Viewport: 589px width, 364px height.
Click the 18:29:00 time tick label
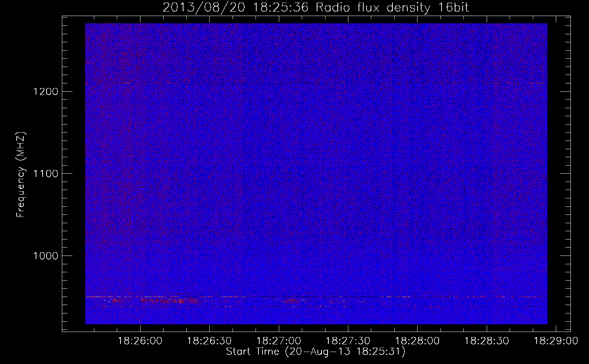point(556,341)
